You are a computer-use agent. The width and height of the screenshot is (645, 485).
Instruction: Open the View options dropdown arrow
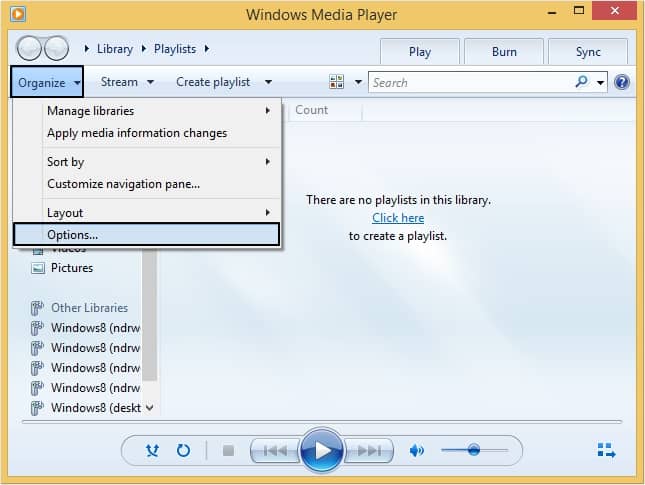(358, 82)
